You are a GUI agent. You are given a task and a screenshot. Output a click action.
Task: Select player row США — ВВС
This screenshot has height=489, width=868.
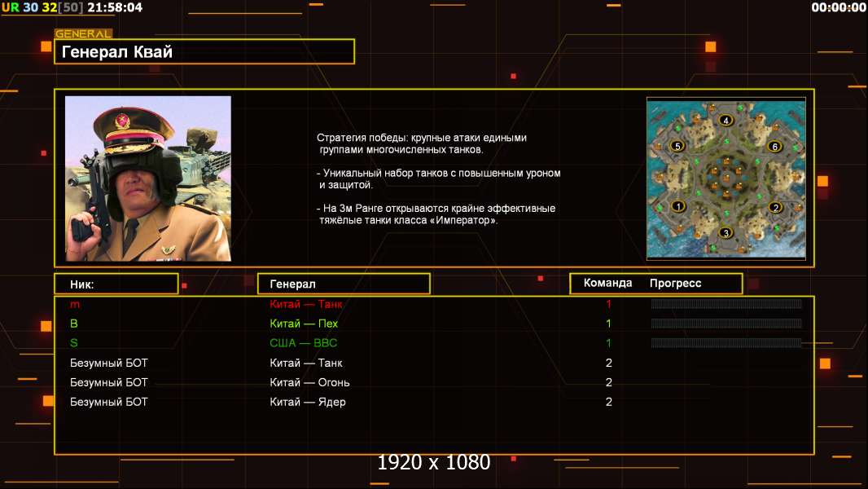pos(303,343)
